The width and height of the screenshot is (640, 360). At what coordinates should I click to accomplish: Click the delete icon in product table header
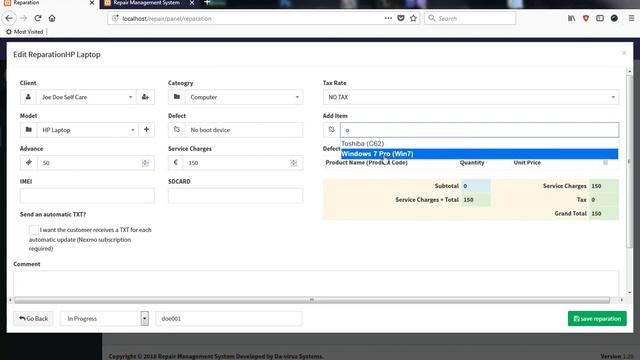[605, 162]
